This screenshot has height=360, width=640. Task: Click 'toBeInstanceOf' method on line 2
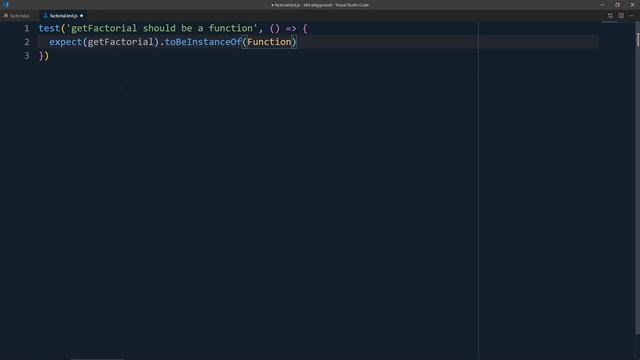click(203, 42)
